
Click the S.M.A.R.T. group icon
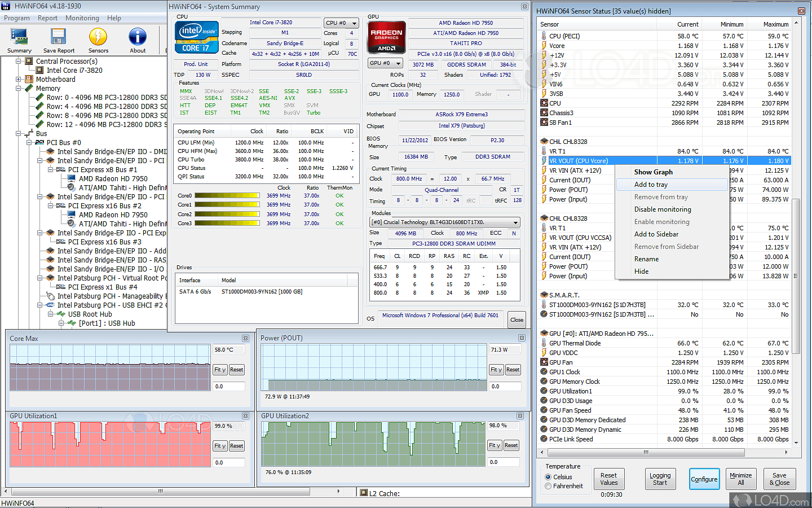(544, 295)
